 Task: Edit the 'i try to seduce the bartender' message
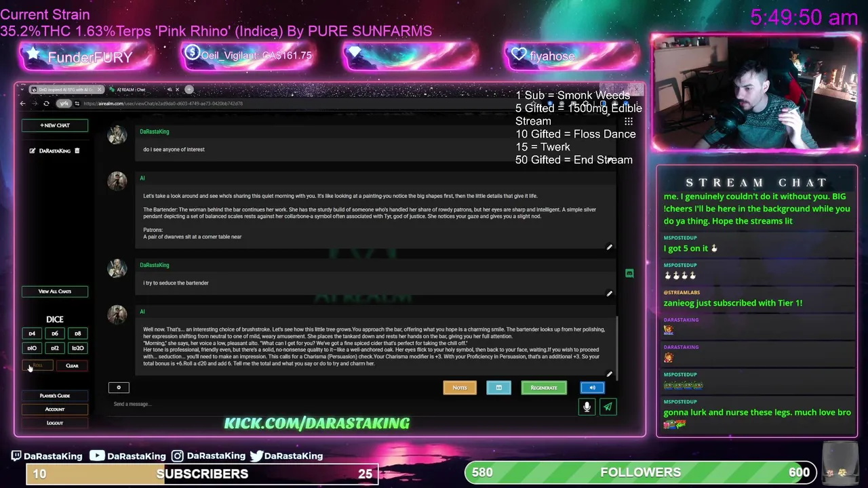[609, 294]
